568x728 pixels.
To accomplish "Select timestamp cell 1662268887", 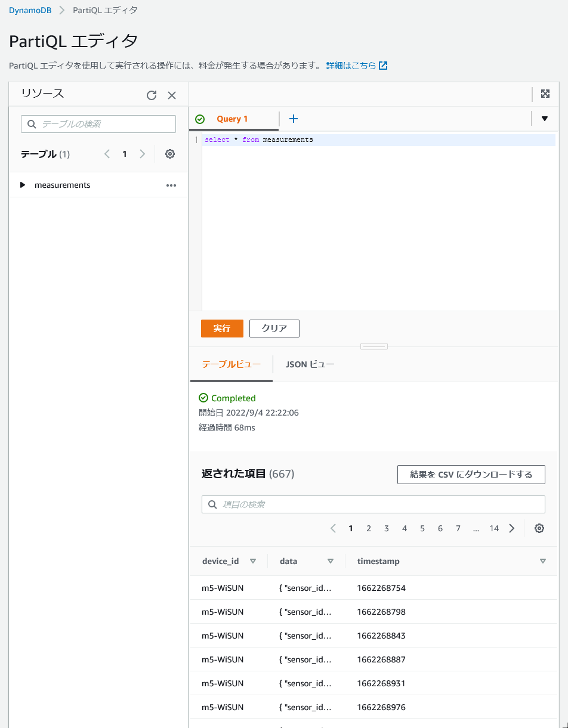I will (x=381, y=659).
